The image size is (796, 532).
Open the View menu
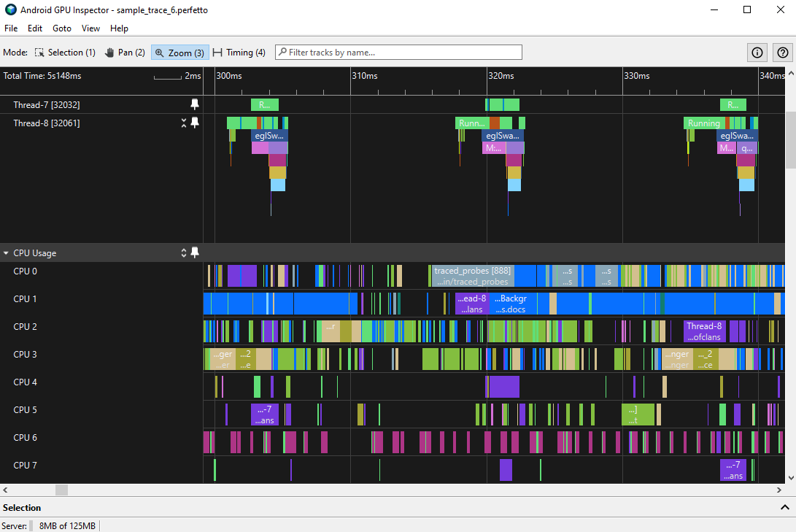pyautogui.click(x=90, y=28)
